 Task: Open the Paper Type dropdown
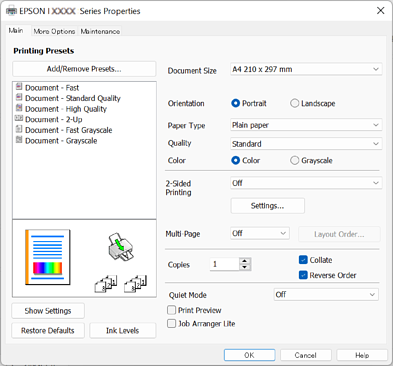(x=306, y=125)
